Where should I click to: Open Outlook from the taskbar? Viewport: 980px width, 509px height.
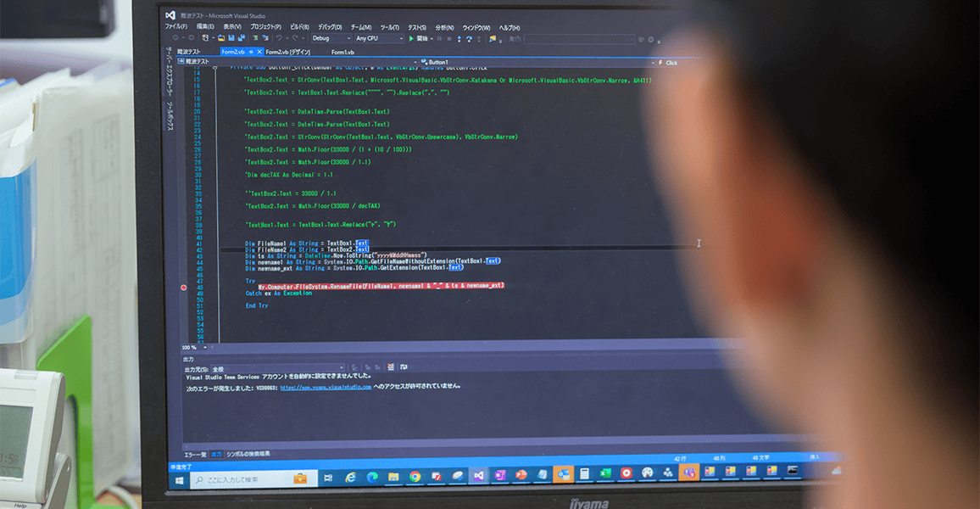[x=563, y=474]
